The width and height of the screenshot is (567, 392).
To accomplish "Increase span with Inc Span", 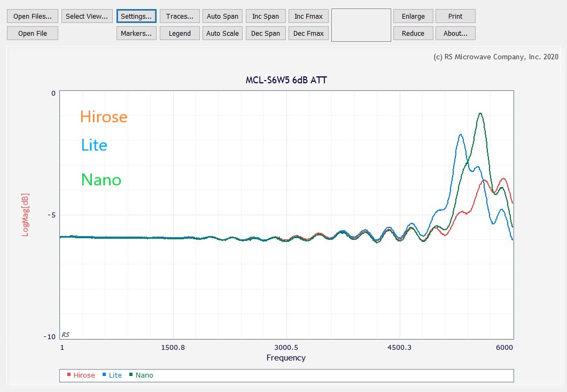I will (266, 16).
